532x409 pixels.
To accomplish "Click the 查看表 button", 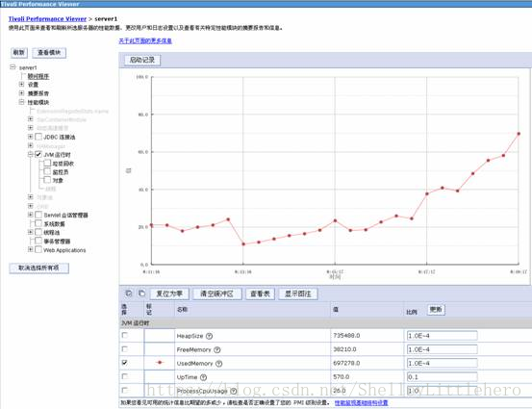I will click(261, 294).
